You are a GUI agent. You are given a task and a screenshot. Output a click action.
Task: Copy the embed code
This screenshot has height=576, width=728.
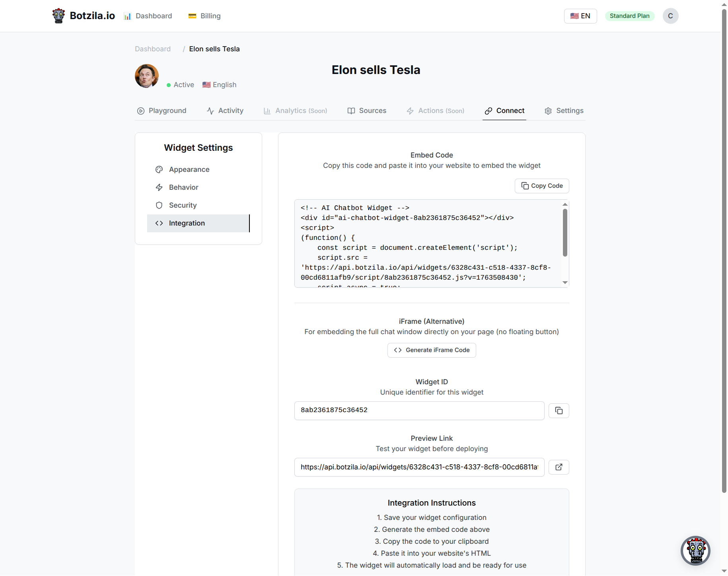542,186
